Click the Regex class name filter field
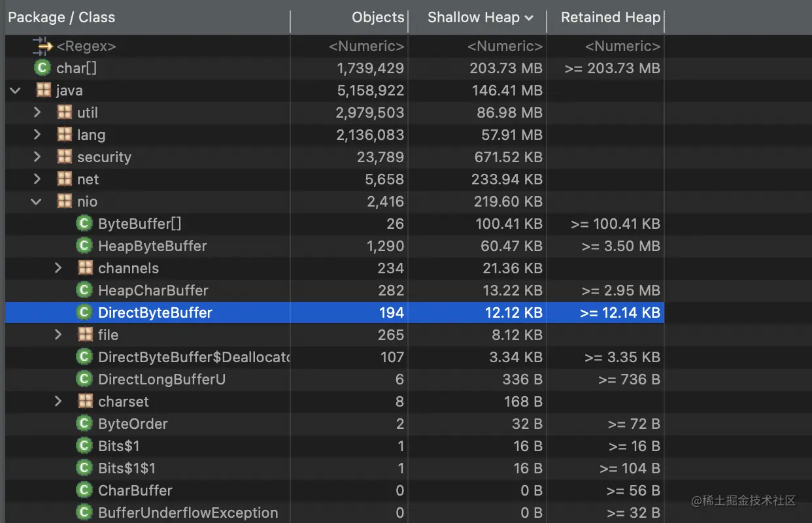Screen dimensions: 812x523 (x=86, y=46)
